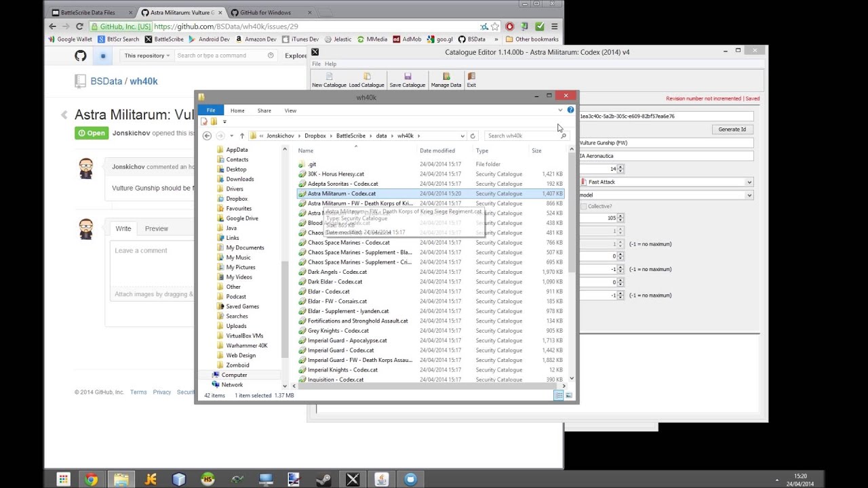868x488 pixels.
Task: Click the points field showing 105
Action: [598, 218]
